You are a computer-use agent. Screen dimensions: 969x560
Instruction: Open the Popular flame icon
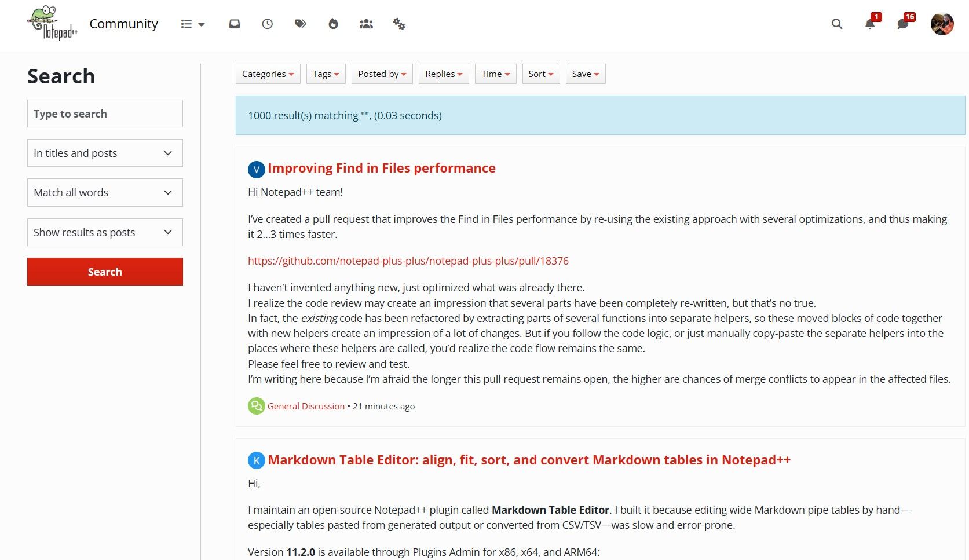pyautogui.click(x=333, y=24)
